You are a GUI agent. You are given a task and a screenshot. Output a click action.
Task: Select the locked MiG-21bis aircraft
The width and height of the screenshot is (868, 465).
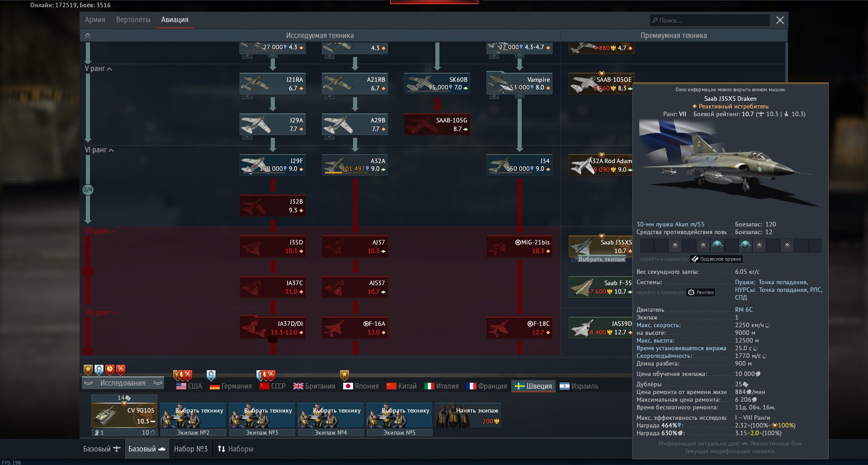click(519, 246)
